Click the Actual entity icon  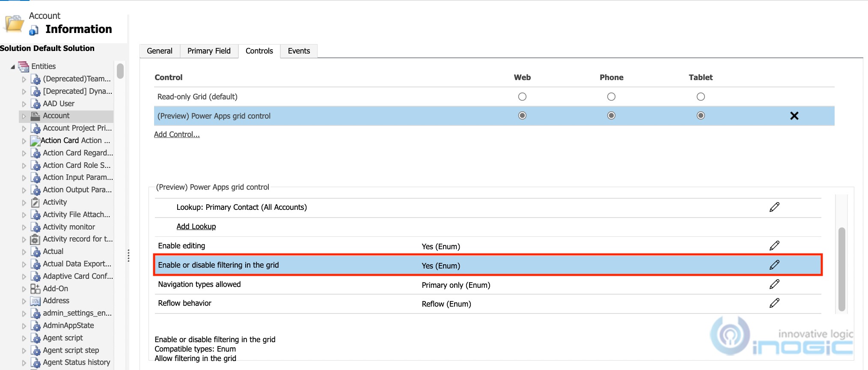coord(36,252)
